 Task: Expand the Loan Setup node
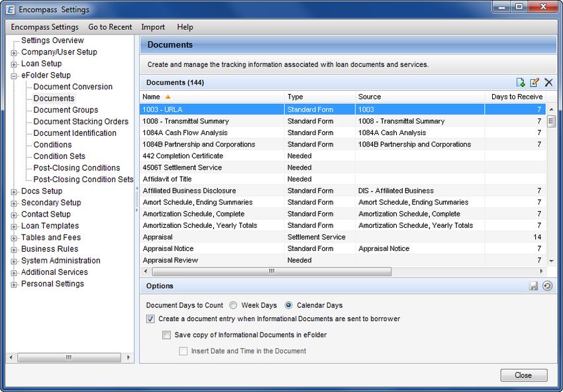pos(14,65)
